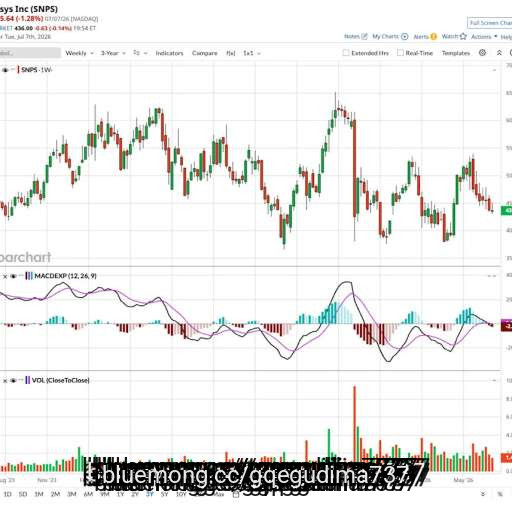Click the Compare button
This screenshot has width=512, height=512.
[x=205, y=53]
